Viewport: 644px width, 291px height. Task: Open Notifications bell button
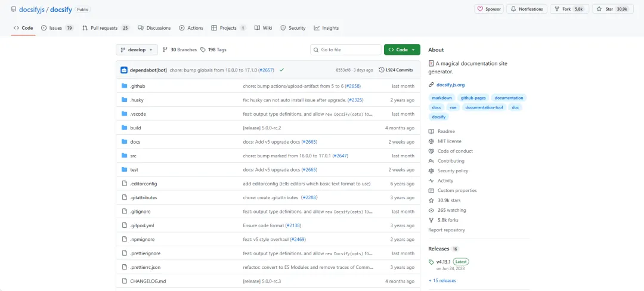(527, 9)
